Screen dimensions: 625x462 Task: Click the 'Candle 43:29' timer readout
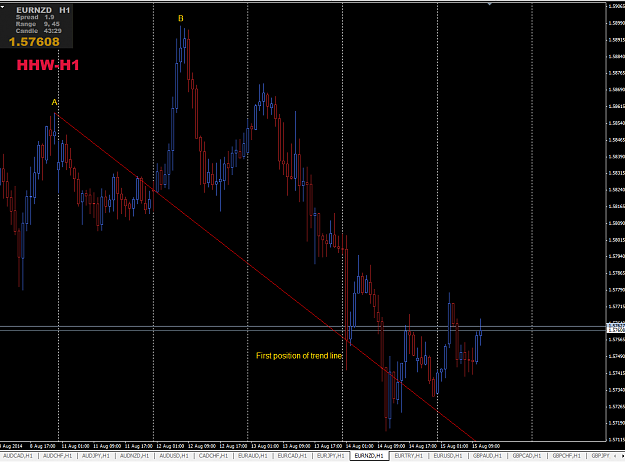click(39, 31)
